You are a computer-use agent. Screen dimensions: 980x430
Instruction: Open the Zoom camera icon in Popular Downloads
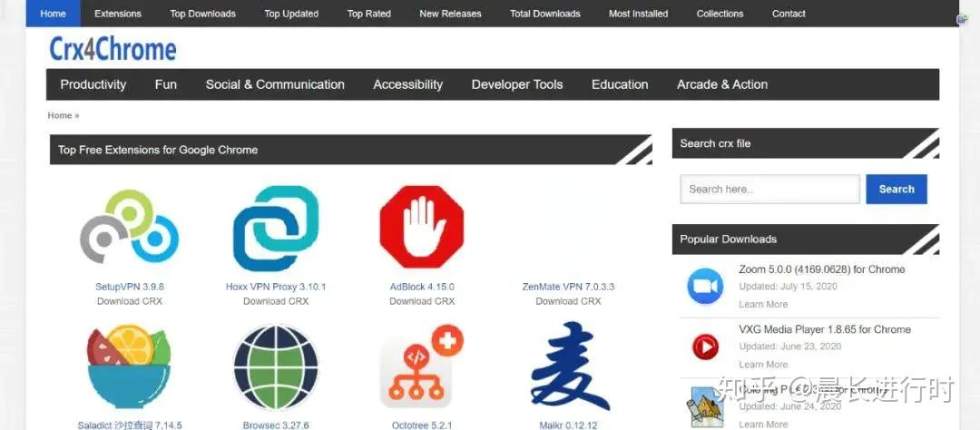[x=705, y=287]
